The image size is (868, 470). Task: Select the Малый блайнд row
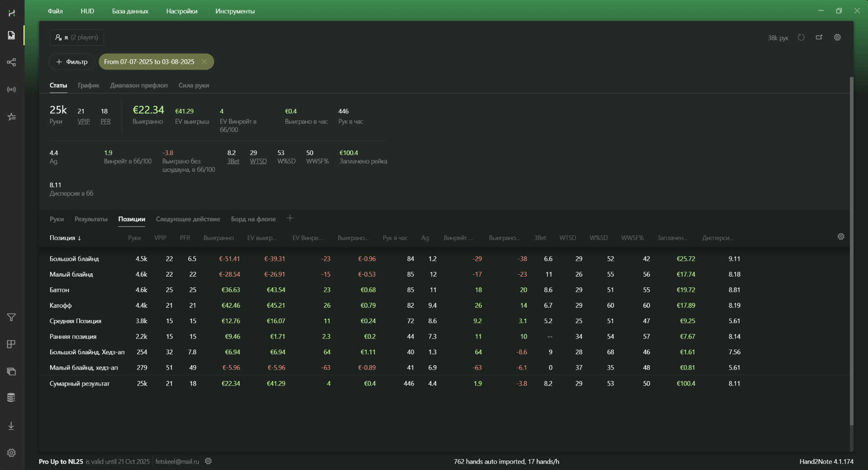[444, 274]
